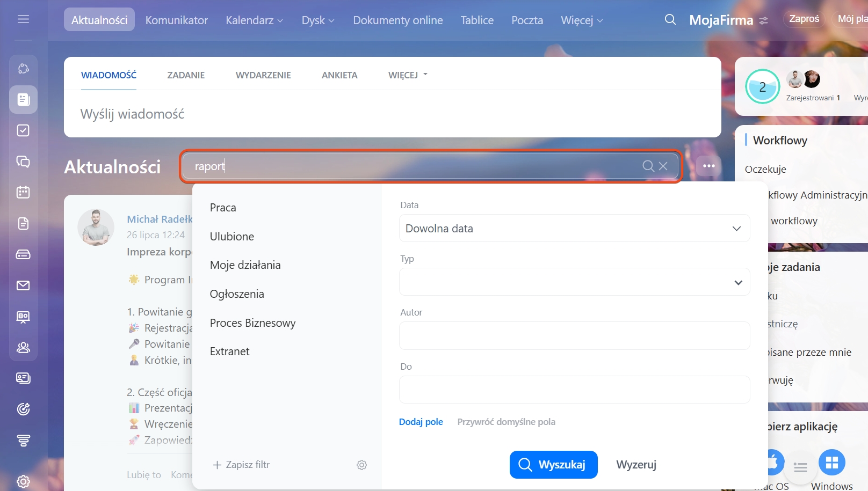This screenshot has width=868, height=491.
Task: Open calendar icon in left sidebar
Action: tap(23, 192)
